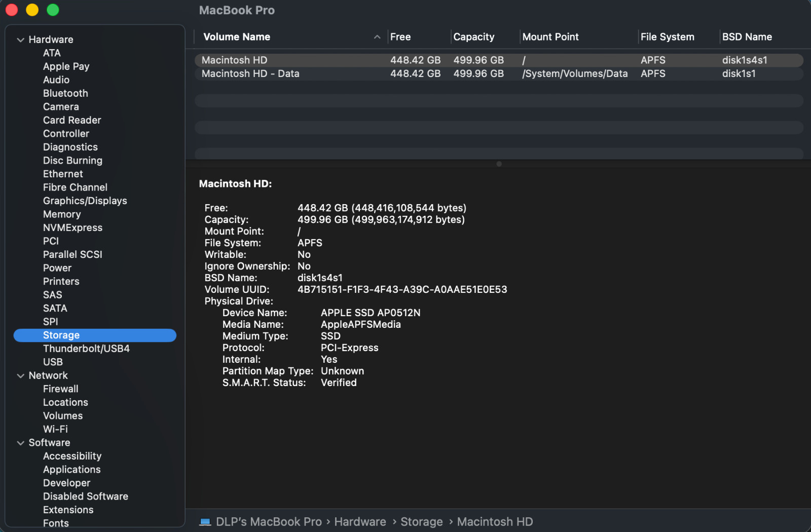Viewport: 811px width, 532px height.
Task: Open the Wi-Fi network section
Action: 55,429
